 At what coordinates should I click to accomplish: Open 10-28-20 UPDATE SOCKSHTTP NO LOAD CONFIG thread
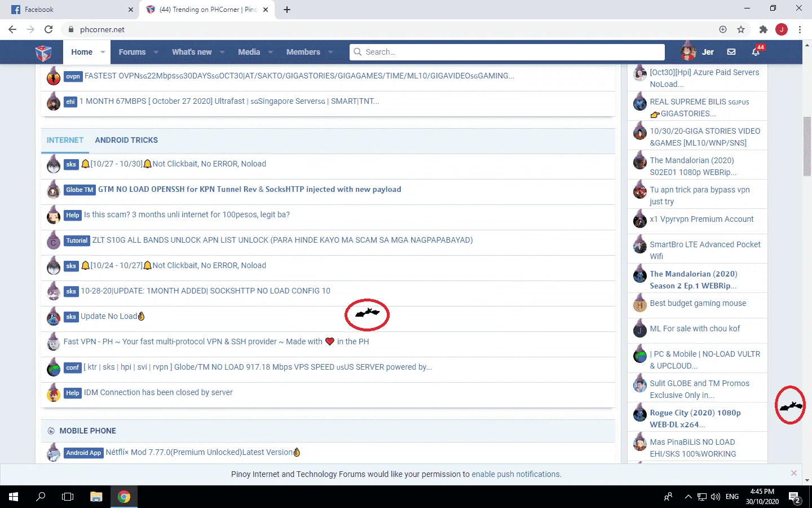205,291
